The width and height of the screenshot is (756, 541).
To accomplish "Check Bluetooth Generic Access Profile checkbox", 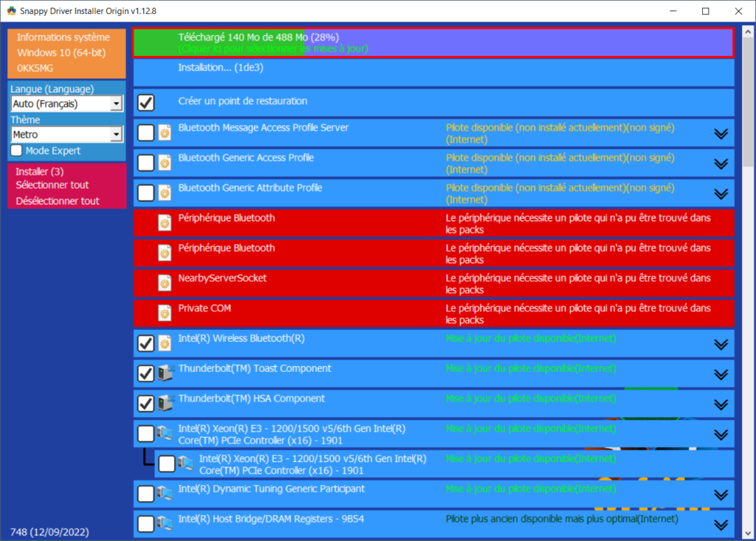I will (x=145, y=162).
